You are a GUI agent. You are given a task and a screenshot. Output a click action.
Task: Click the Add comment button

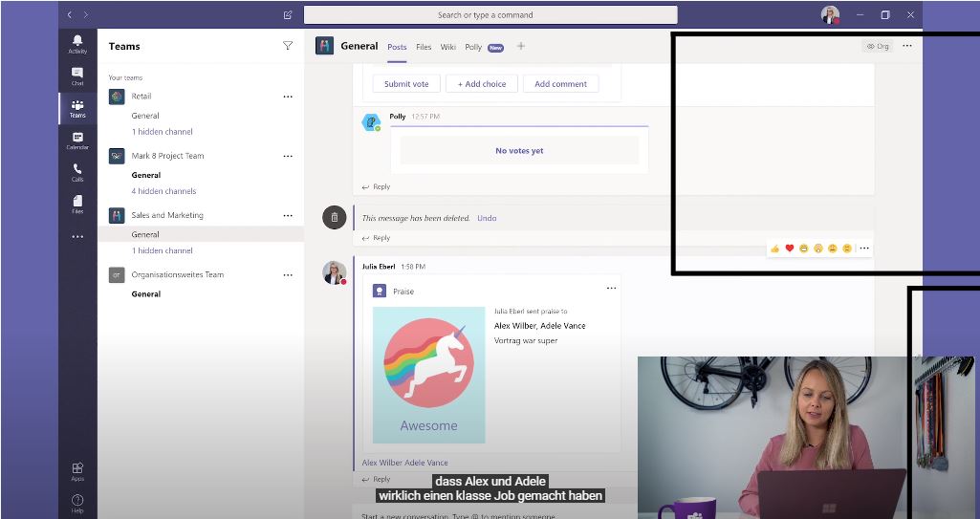(560, 84)
